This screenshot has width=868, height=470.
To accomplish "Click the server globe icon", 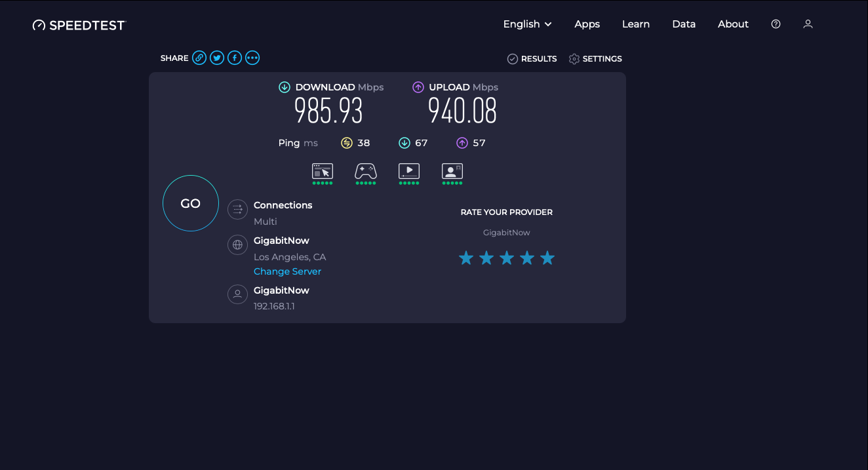I will pos(237,245).
